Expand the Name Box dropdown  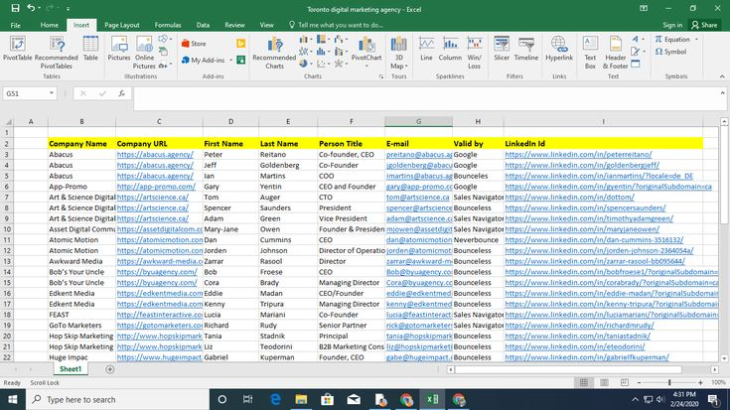pos(51,93)
